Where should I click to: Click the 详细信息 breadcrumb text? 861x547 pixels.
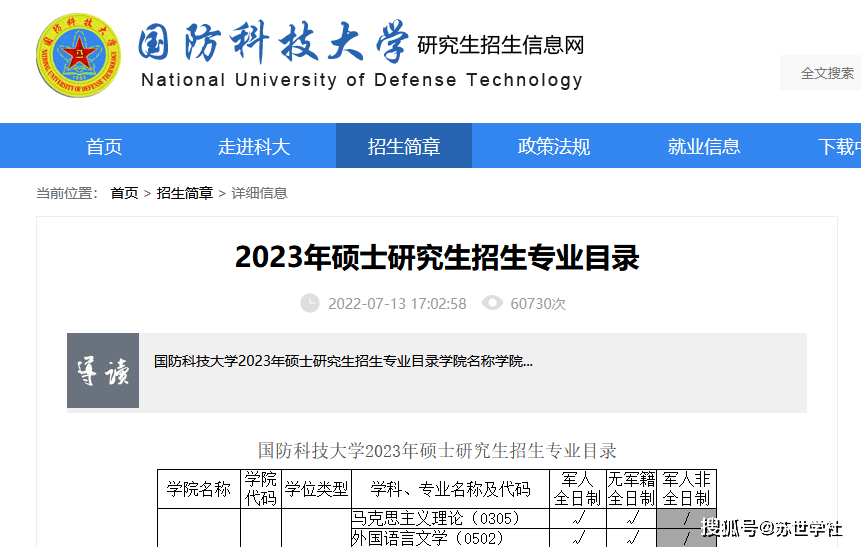point(259,193)
